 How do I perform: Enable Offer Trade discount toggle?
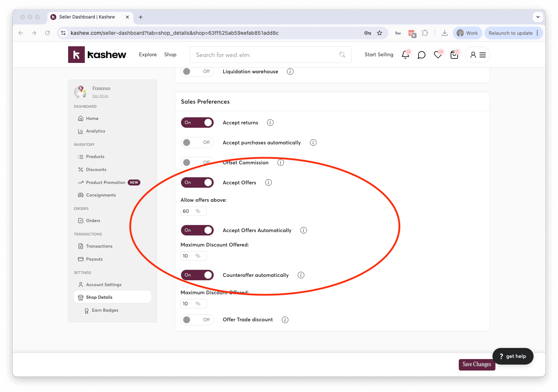pyautogui.click(x=197, y=320)
